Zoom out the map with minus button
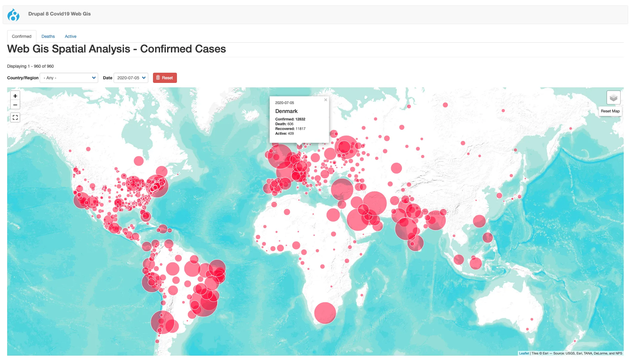Image resolution: width=630 pixels, height=364 pixels. [15, 105]
